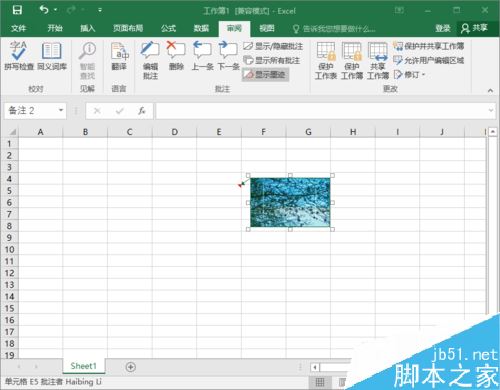Screen dimensions: 500x390
Task: Click 保护工作表 protect sheet
Action: pyautogui.click(x=326, y=60)
